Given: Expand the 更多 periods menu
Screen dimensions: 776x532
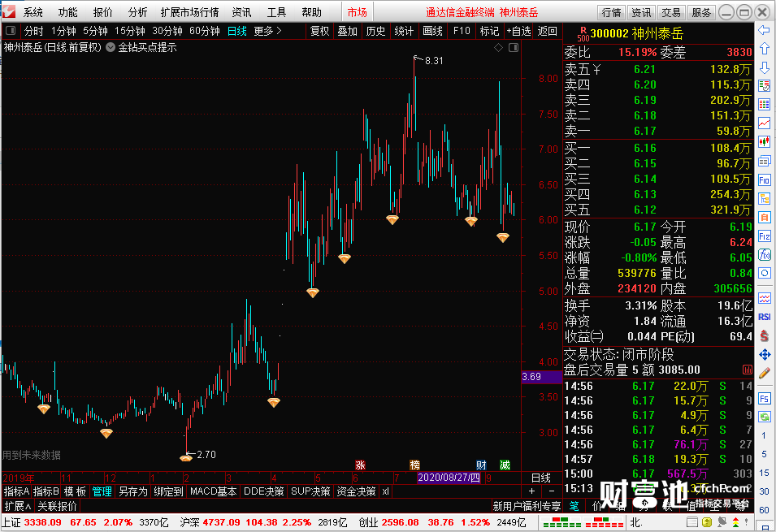Looking at the screenshot, I should pos(267,31).
